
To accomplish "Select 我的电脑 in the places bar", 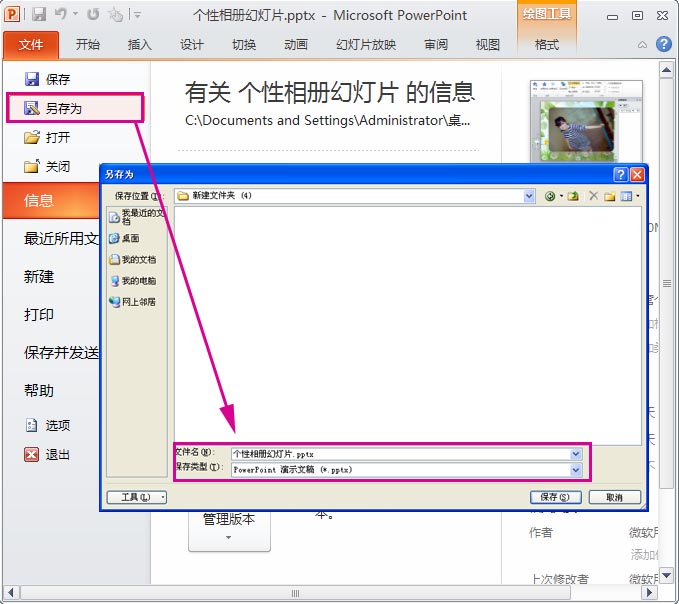I will (133, 281).
